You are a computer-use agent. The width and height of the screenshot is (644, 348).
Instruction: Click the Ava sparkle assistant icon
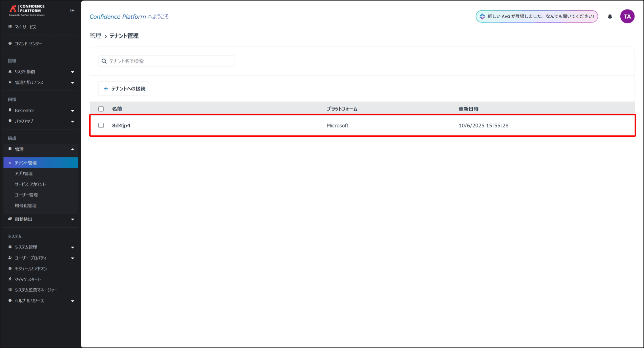point(482,17)
